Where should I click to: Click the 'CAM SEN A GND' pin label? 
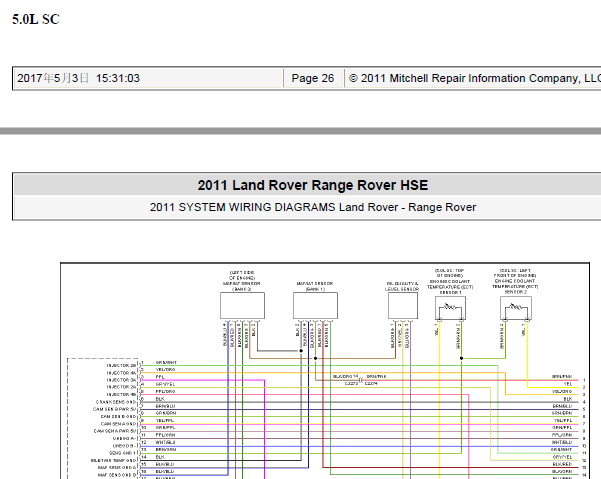[118, 424]
